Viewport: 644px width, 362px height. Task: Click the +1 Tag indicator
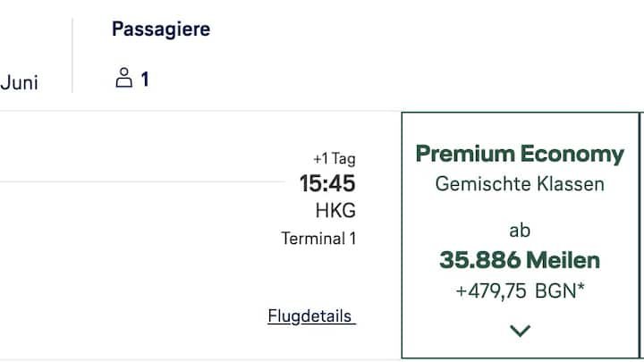[335, 158]
